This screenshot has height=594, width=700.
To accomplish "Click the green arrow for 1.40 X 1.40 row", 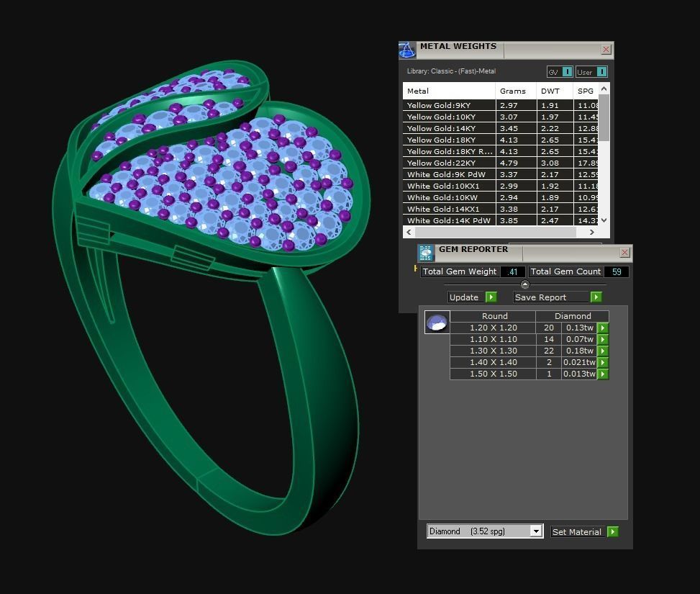I will pyautogui.click(x=603, y=362).
